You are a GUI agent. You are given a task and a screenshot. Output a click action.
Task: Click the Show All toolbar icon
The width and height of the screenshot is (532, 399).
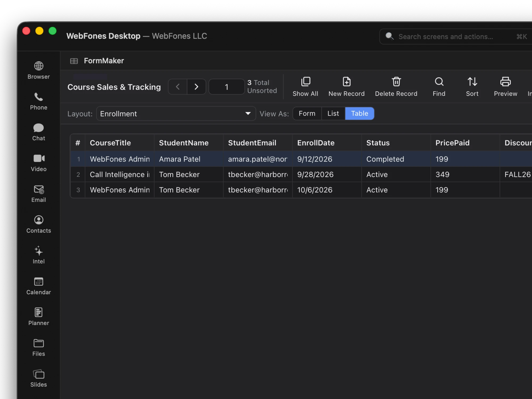pos(306,82)
